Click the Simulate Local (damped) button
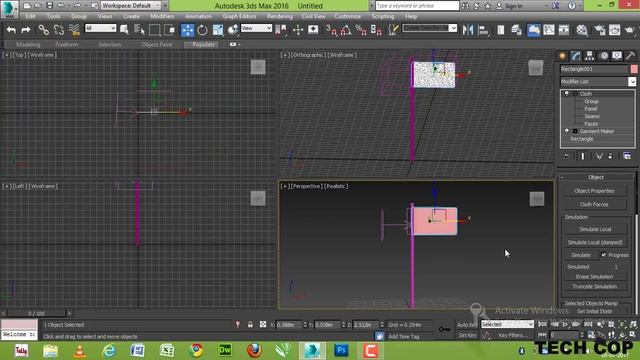The image size is (640, 360). coord(595,242)
